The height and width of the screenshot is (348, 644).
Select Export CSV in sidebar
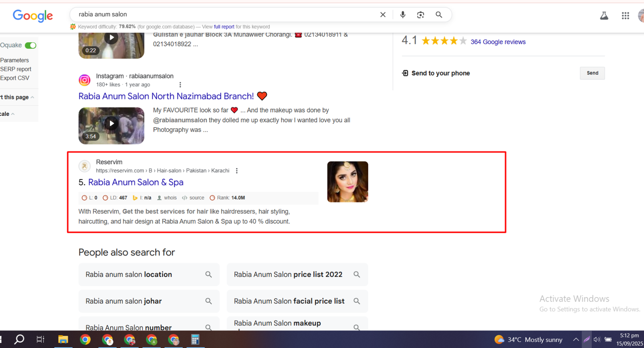15,78
